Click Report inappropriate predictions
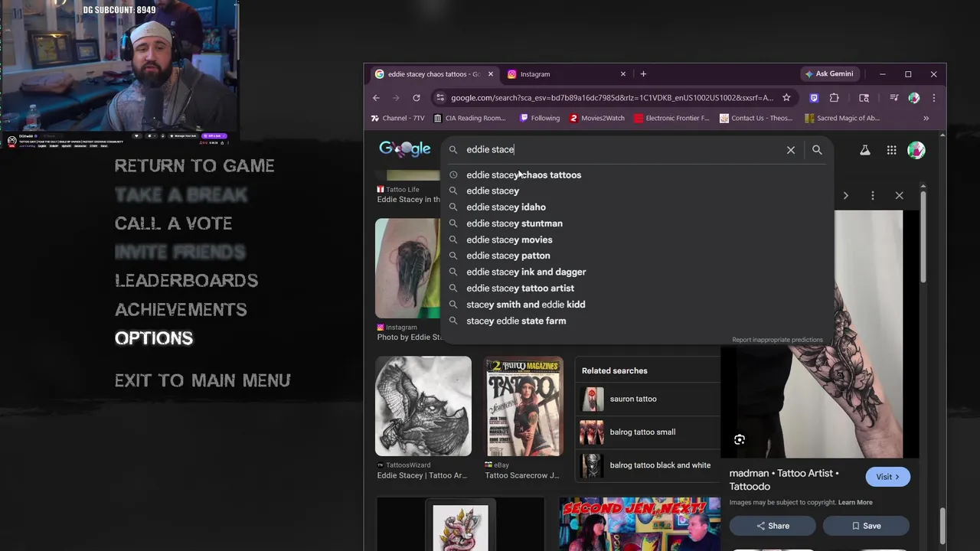980x551 pixels. click(x=777, y=340)
